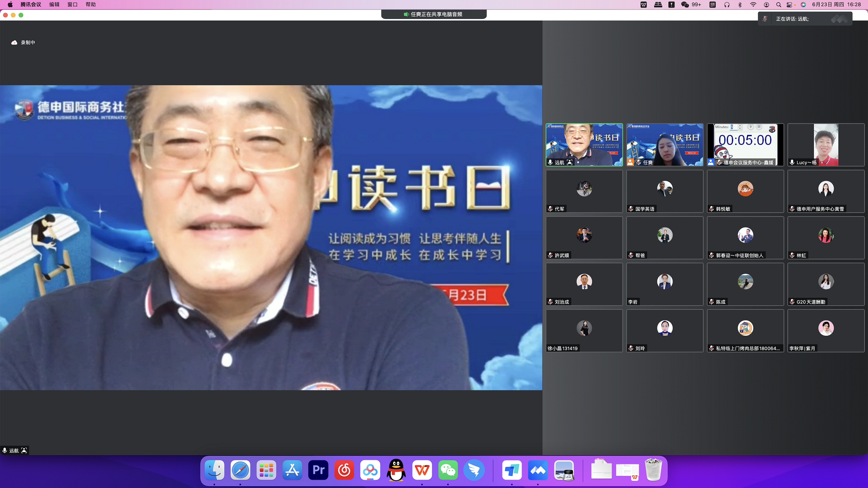Open Adobe Premiere Pro from the dock
Screen dimensions: 868x488
[x=318, y=469]
